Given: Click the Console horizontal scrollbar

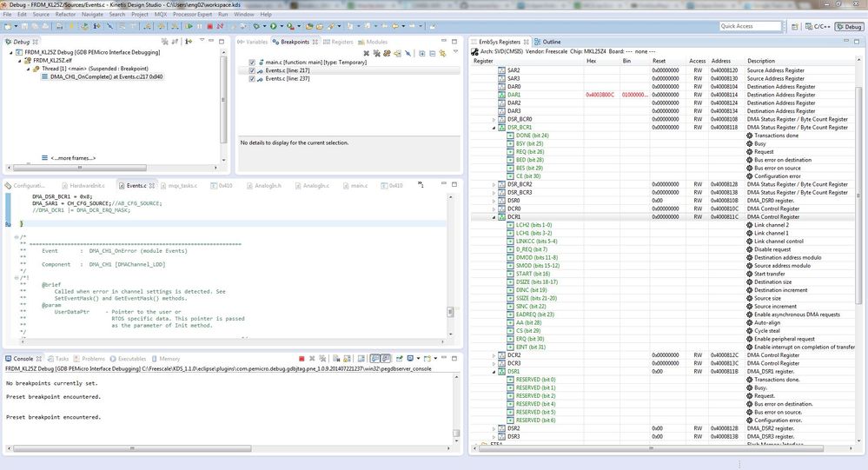Looking at the screenshot, I should (132, 448).
